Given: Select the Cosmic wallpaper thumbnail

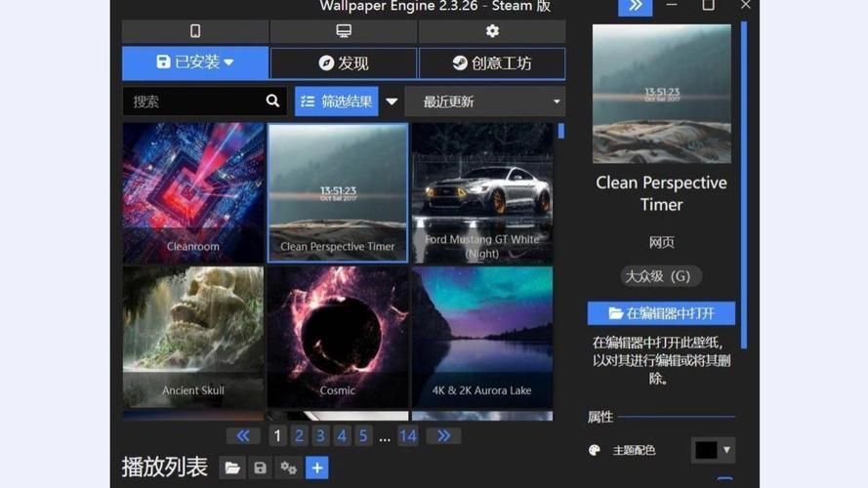Looking at the screenshot, I should pos(338,337).
